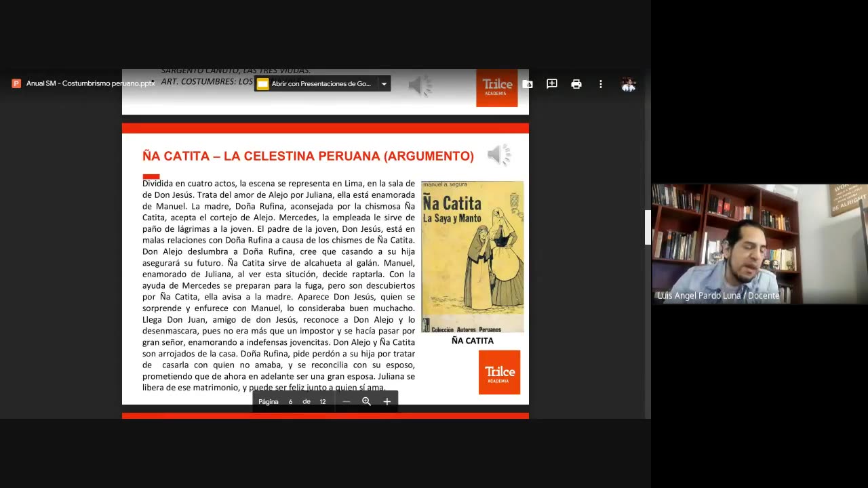Click the document preview vertical scrollbar

pyautogui.click(x=648, y=227)
